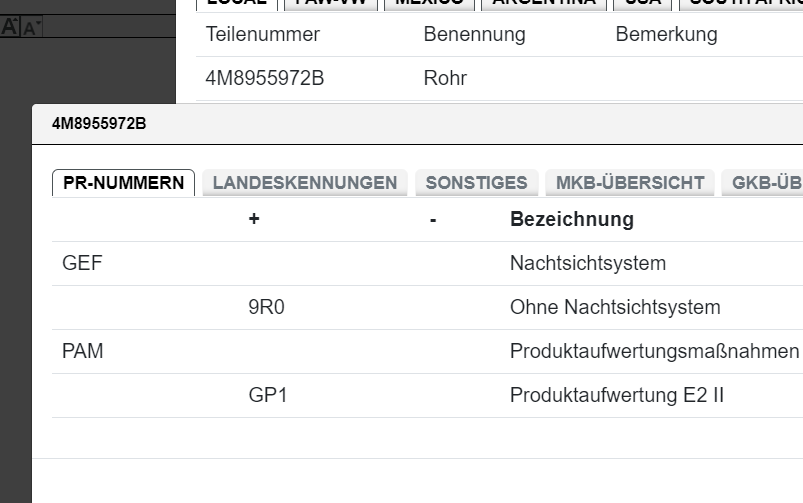Click the Ohne Nachtsichtsystem description

pos(614,308)
